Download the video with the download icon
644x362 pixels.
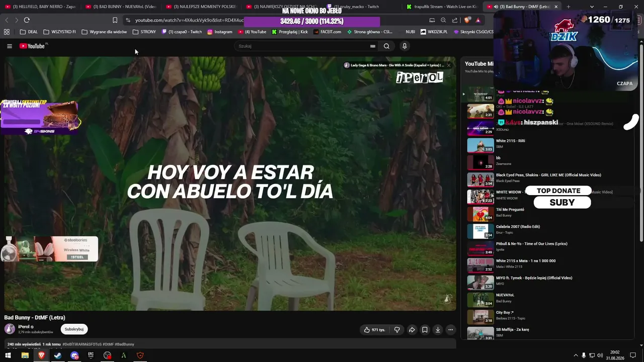(438, 330)
